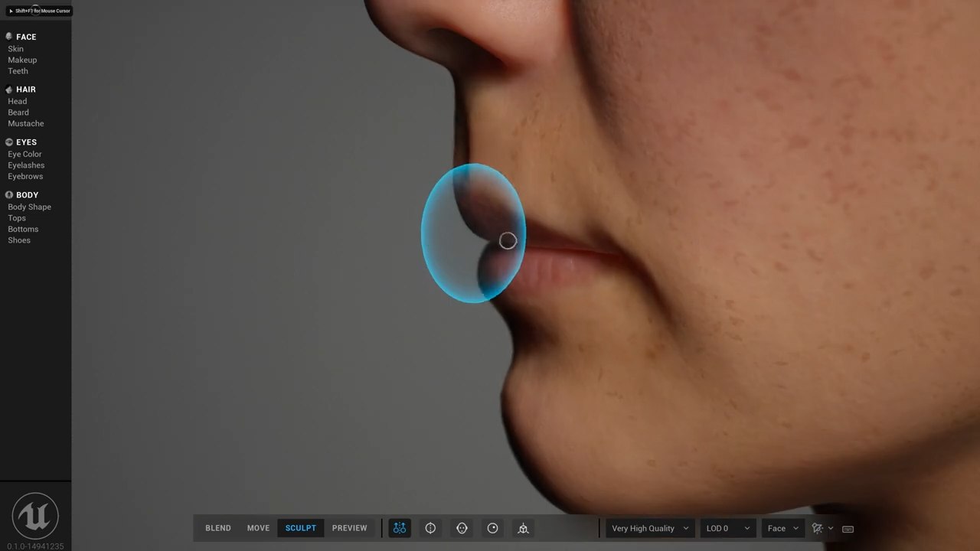
Task: Open the Eyelashes settings
Action: tap(26, 165)
